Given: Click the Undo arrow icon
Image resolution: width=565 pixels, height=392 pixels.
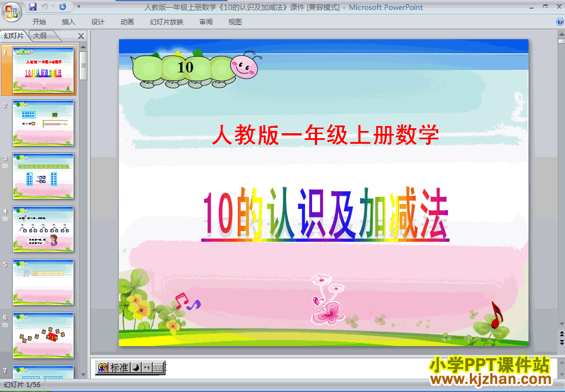Looking at the screenshot, I should coord(45,7).
